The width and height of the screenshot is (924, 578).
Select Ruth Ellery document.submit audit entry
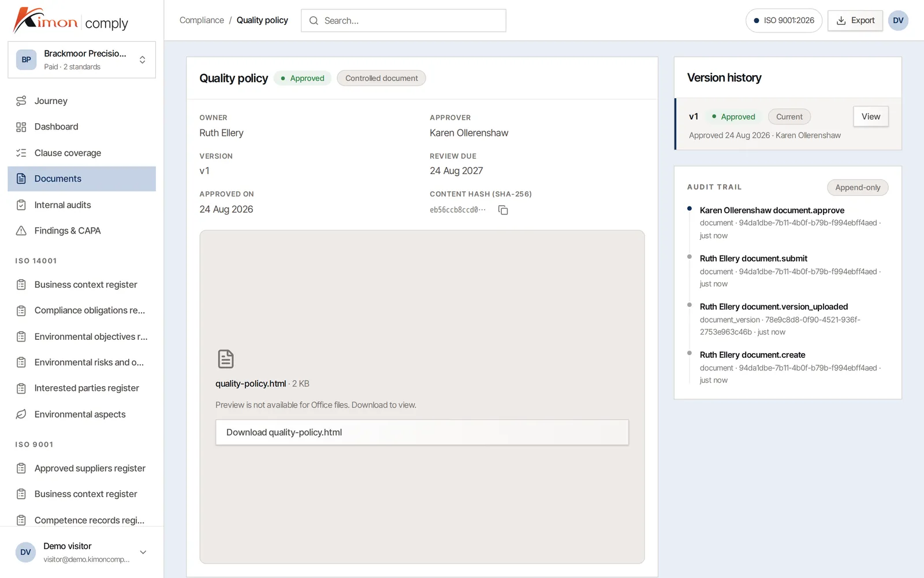(788, 271)
